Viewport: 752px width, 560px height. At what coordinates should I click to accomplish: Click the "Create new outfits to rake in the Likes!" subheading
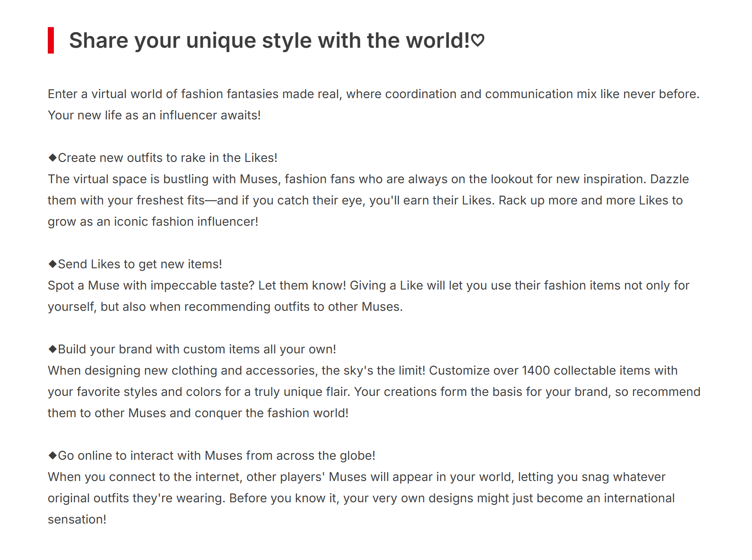(x=168, y=158)
